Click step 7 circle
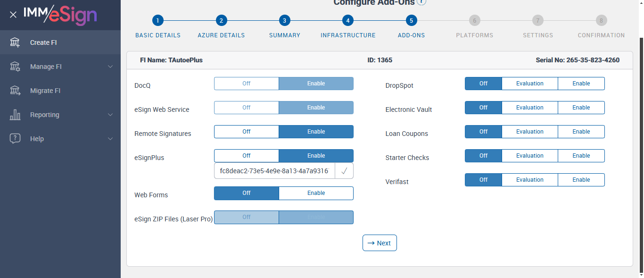Screen dimensions: 644x278 tap(538, 20)
